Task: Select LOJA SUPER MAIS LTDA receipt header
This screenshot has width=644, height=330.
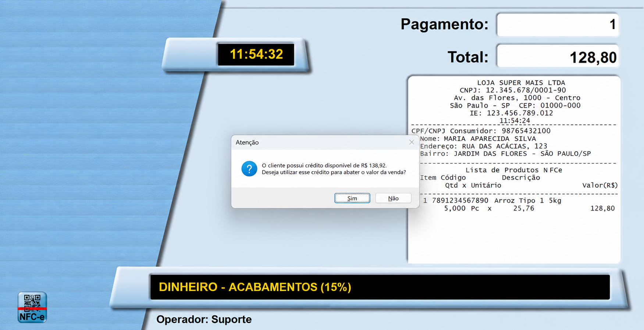Action: [521, 83]
